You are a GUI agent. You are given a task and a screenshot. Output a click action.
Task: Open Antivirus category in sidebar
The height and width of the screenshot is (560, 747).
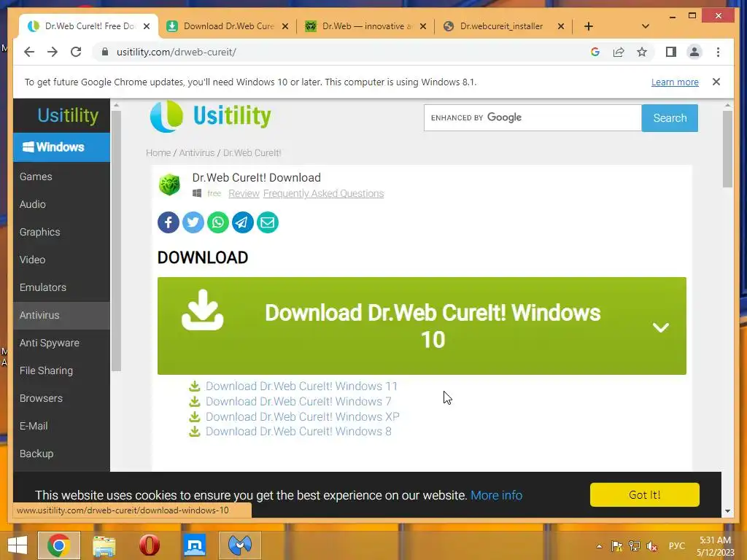click(61, 315)
